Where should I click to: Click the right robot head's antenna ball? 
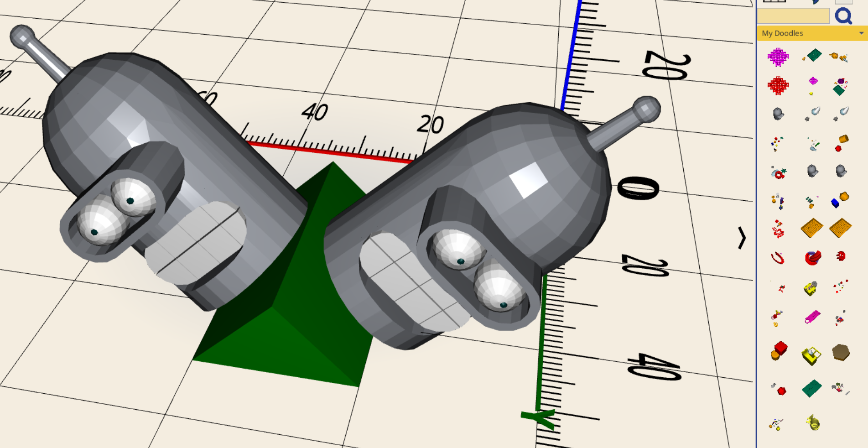pos(646,109)
